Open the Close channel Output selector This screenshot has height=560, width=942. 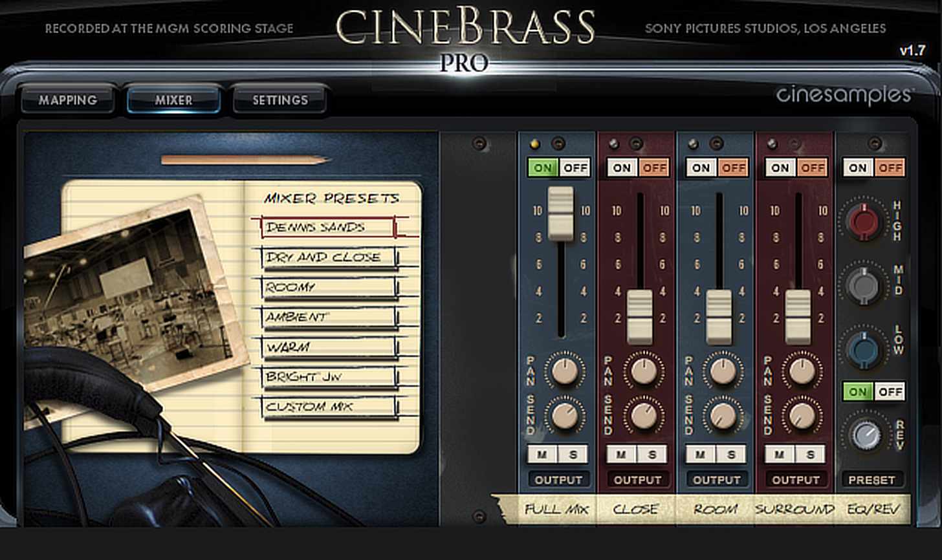click(x=637, y=480)
